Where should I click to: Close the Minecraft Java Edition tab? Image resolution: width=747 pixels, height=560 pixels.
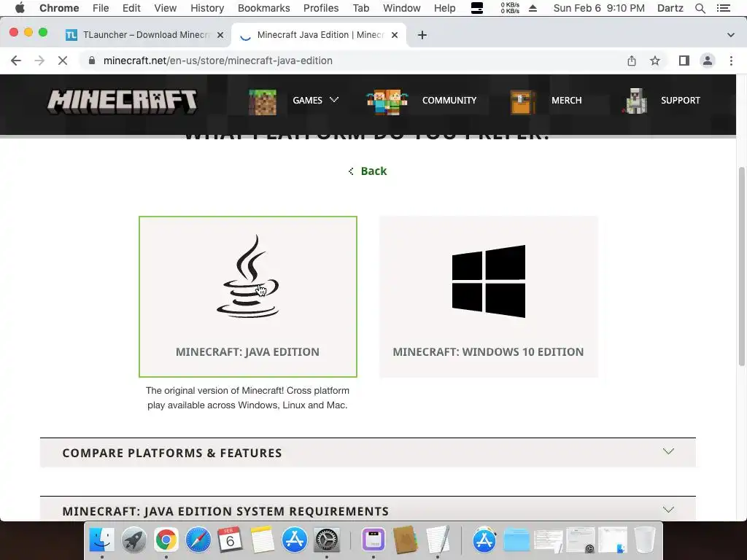[395, 35]
